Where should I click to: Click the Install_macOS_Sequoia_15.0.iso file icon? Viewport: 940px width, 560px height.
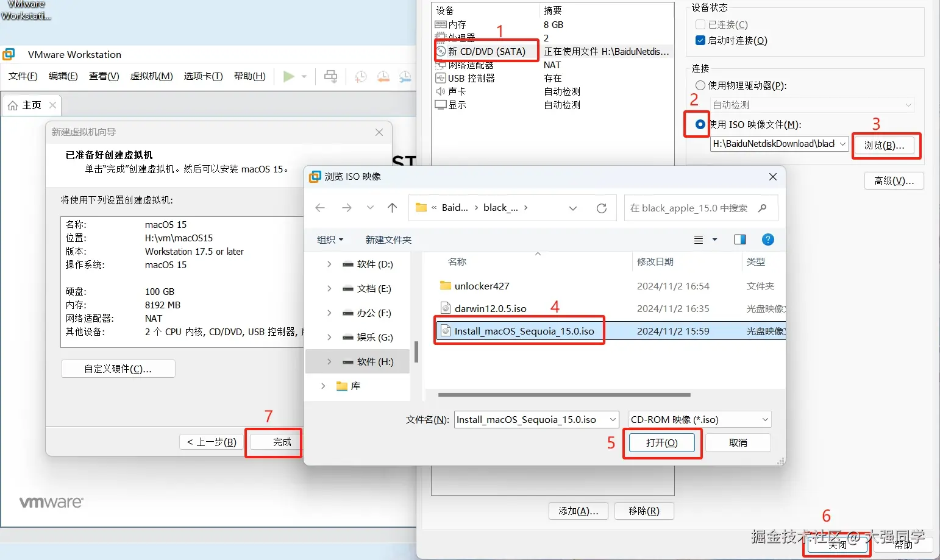(x=446, y=331)
